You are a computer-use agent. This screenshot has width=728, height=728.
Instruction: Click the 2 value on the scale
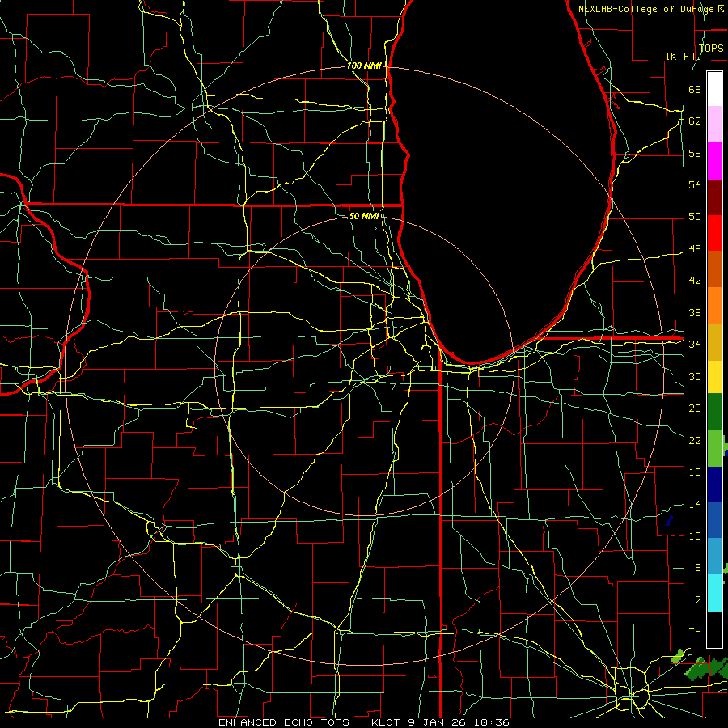click(697, 599)
